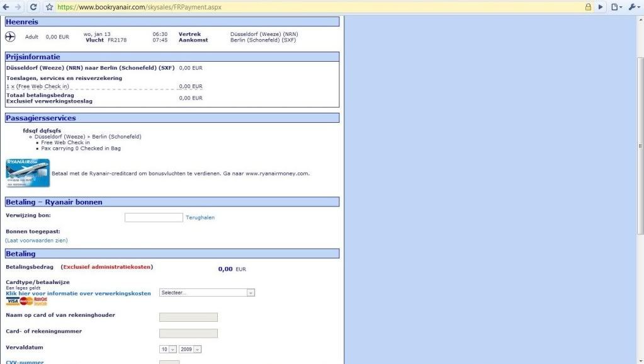The height and width of the screenshot is (364, 644).
Task: Click the Verwijzing bon input field
Action: click(x=154, y=217)
